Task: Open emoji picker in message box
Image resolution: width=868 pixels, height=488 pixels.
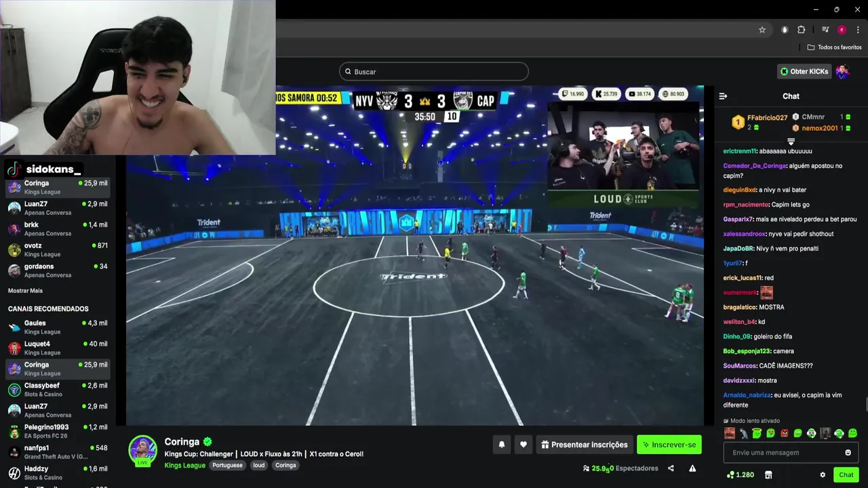Action: [848, 453]
